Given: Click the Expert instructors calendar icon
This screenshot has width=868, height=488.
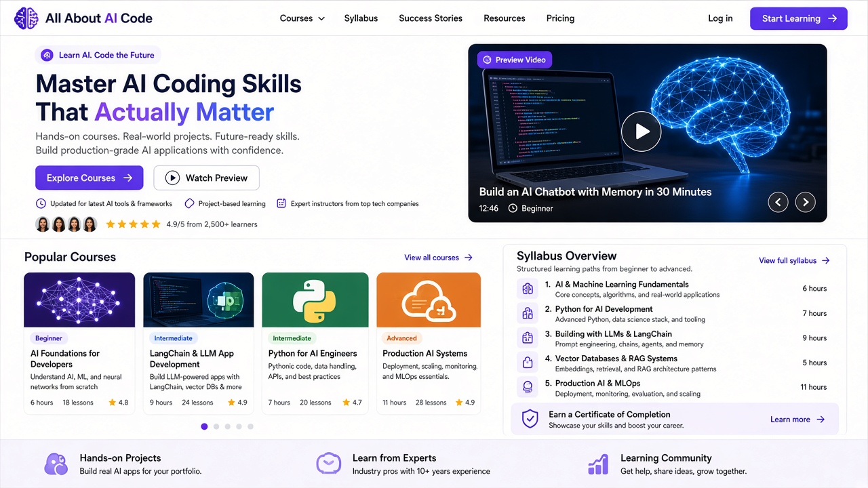Looking at the screenshot, I should tap(281, 203).
